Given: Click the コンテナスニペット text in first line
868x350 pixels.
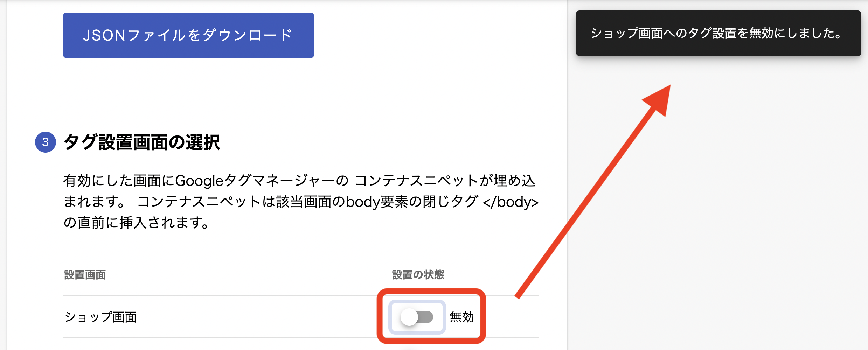Looking at the screenshot, I should click(x=416, y=181).
